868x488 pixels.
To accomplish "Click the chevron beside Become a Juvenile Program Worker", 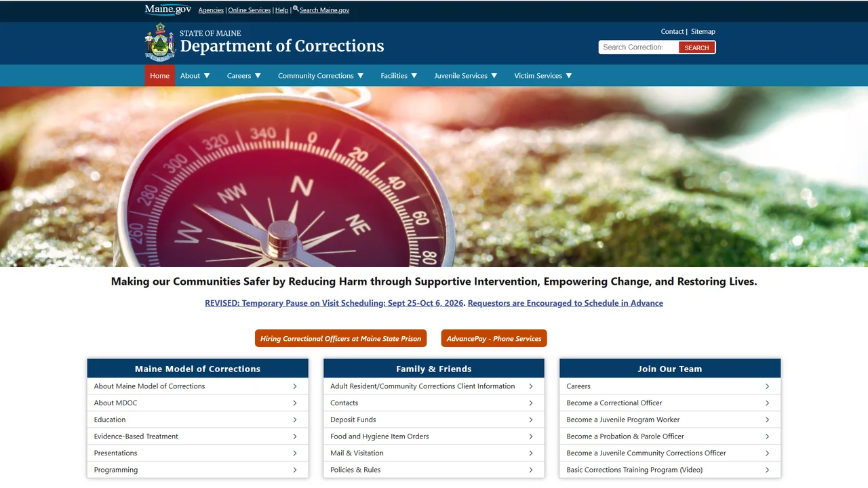I will pos(767,420).
